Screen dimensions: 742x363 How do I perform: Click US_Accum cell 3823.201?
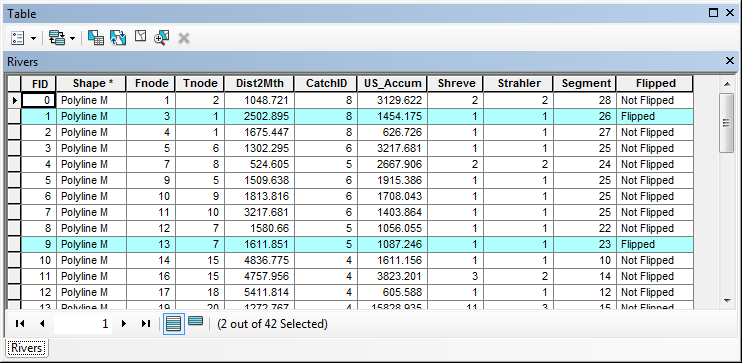(x=392, y=276)
